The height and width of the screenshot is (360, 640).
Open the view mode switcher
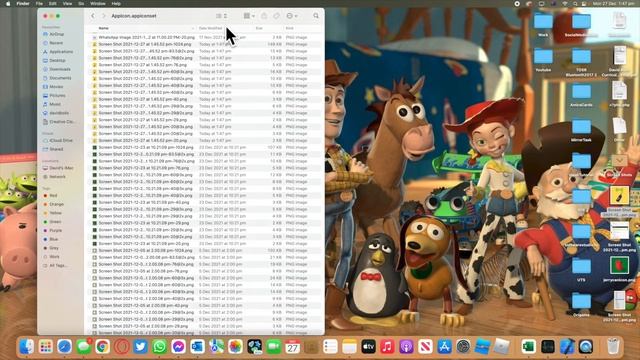(x=222, y=16)
